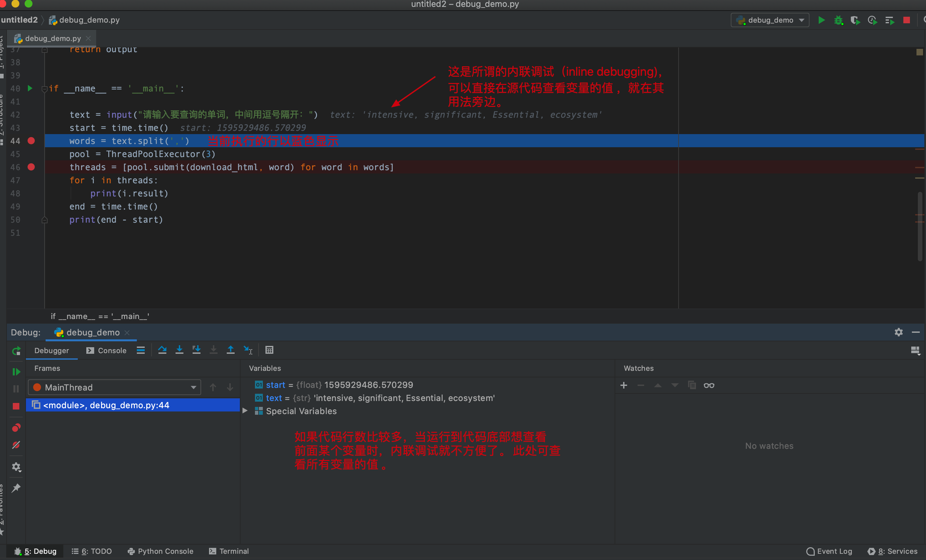Image resolution: width=926 pixels, height=560 pixels.
Task: Open debug_demo run configuration dropdown
Action: (770, 20)
